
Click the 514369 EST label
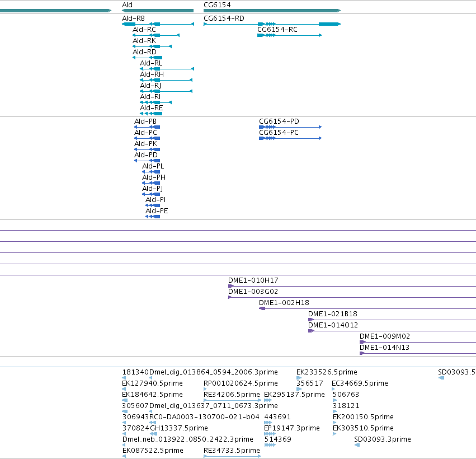(x=278, y=439)
